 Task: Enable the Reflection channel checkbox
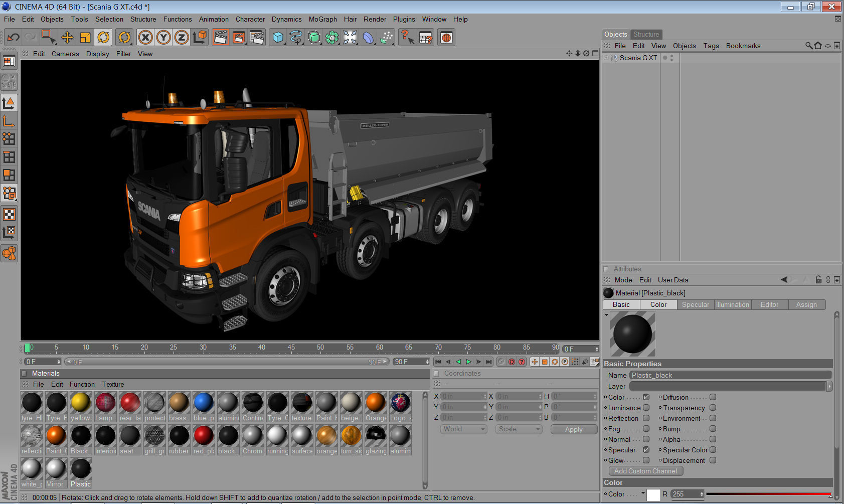(x=646, y=418)
